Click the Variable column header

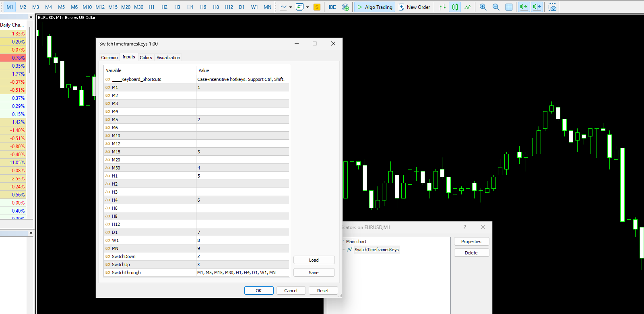pyautogui.click(x=150, y=70)
